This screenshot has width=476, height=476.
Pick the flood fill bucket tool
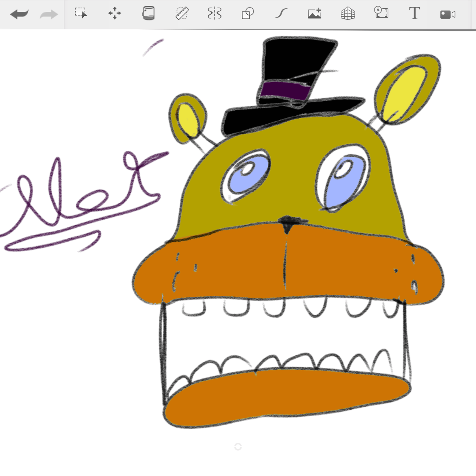pyautogui.click(x=148, y=13)
